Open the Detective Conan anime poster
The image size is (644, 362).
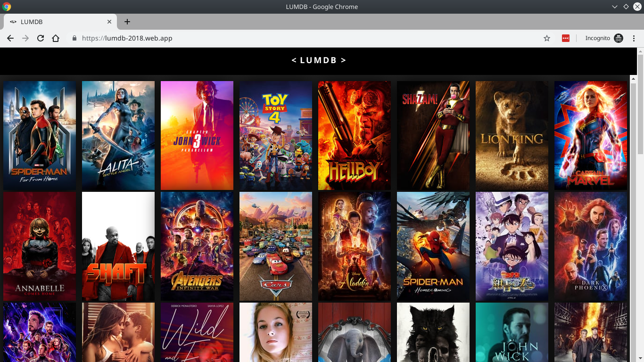512,246
